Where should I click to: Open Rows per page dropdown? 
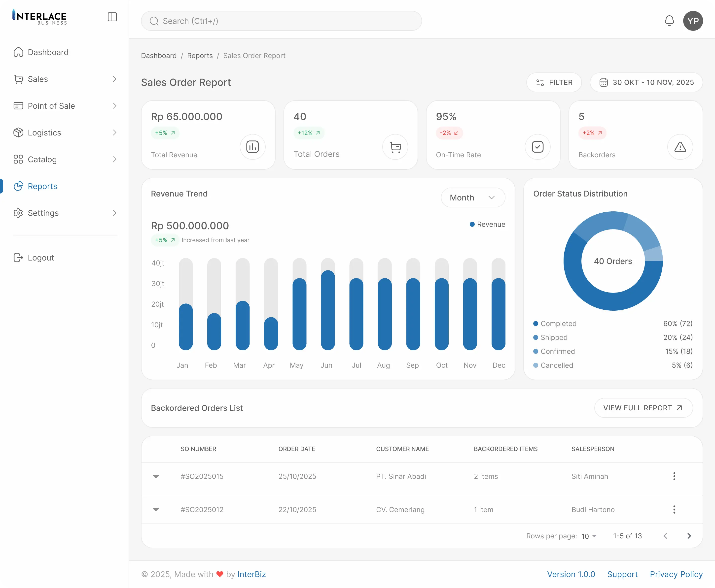click(589, 536)
